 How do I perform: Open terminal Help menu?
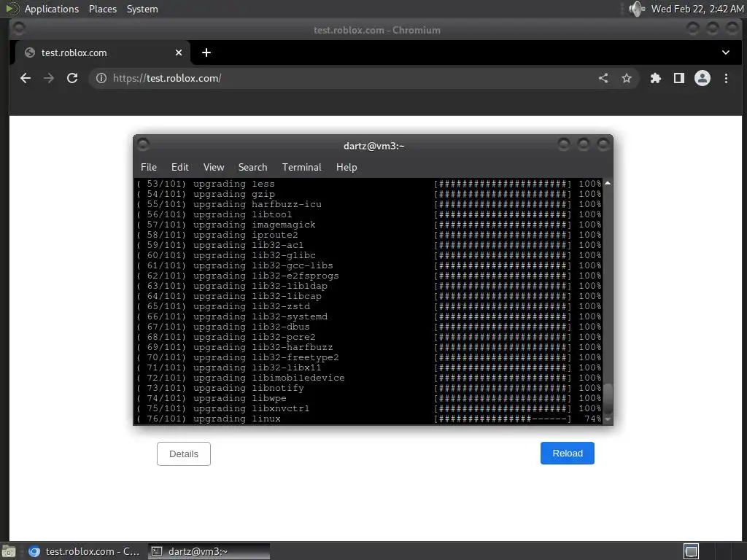347,167
